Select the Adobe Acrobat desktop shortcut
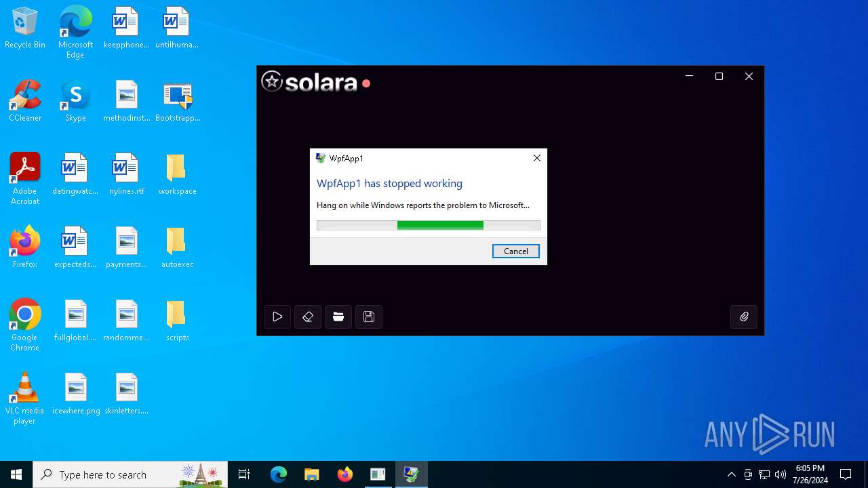The width and height of the screenshot is (868, 488). tap(25, 178)
